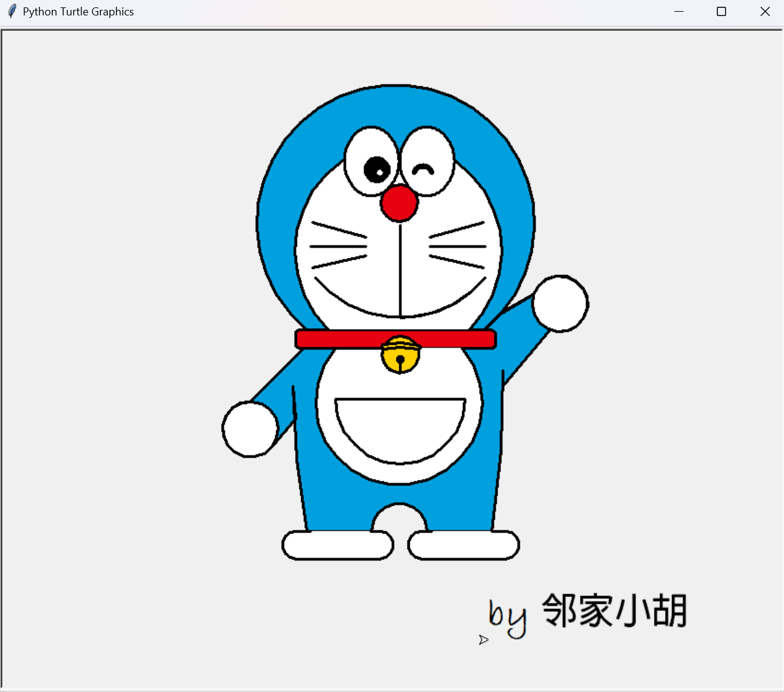The image size is (784, 692).
Task: Click the turtle arrow cursor near "by"
Action: (x=484, y=640)
